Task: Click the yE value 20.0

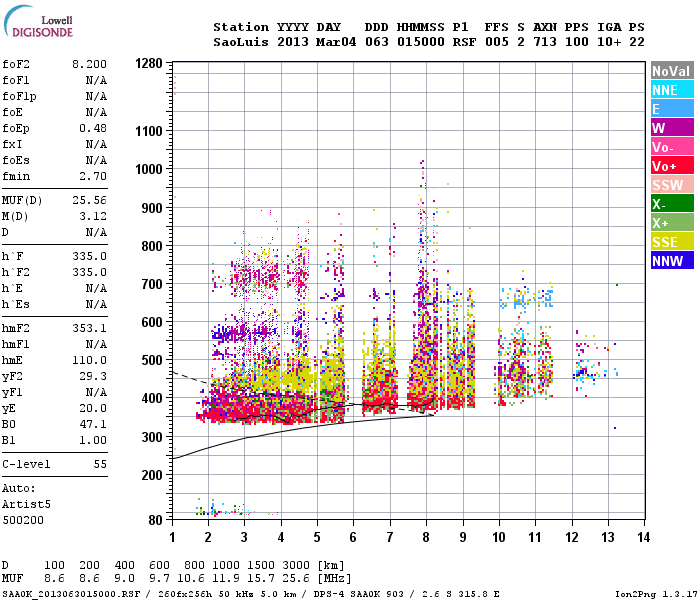Action: point(93,408)
